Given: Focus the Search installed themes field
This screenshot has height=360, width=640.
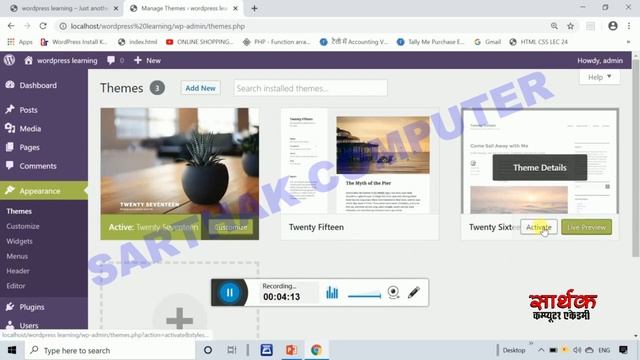Looking at the screenshot, I should click(x=310, y=88).
